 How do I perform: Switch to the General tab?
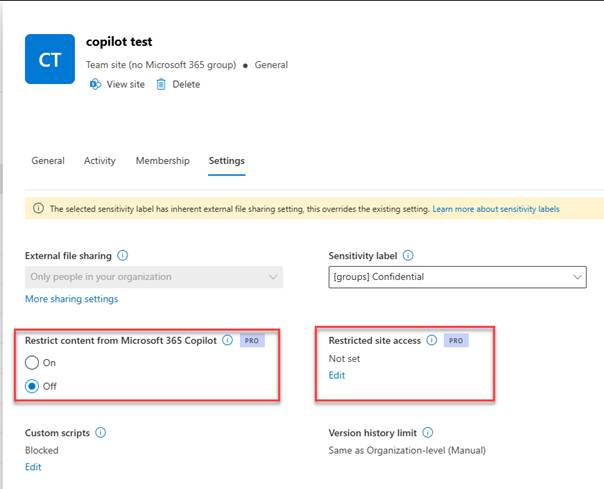pos(48,161)
